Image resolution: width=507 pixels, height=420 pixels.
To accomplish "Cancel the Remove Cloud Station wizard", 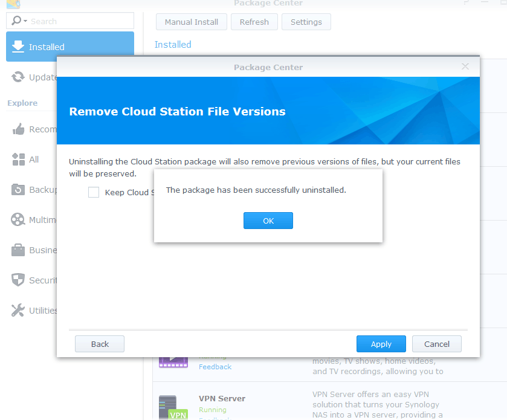I will tap(436, 344).
